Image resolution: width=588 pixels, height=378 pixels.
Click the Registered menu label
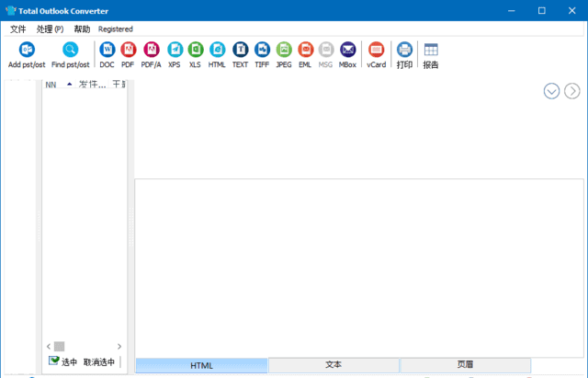click(116, 29)
